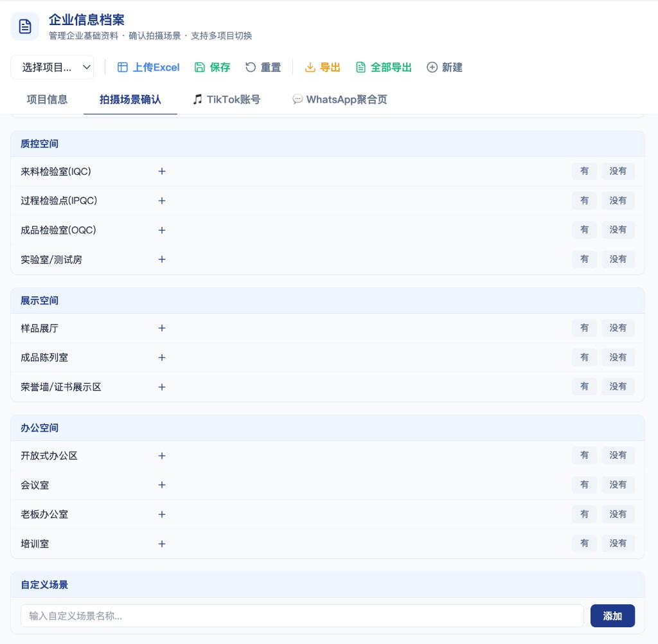The height and width of the screenshot is (644, 658).
Task: Select 有 for 开放式办公区
Action: [x=584, y=455]
